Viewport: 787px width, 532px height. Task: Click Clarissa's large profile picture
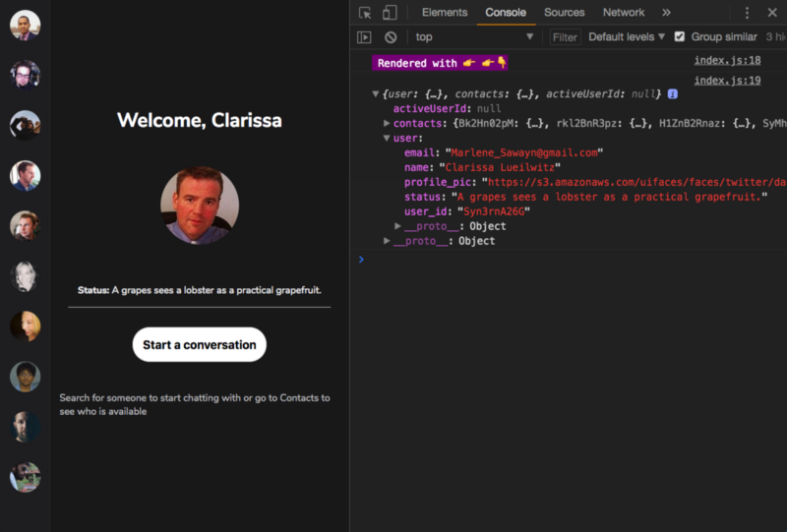(x=200, y=206)
